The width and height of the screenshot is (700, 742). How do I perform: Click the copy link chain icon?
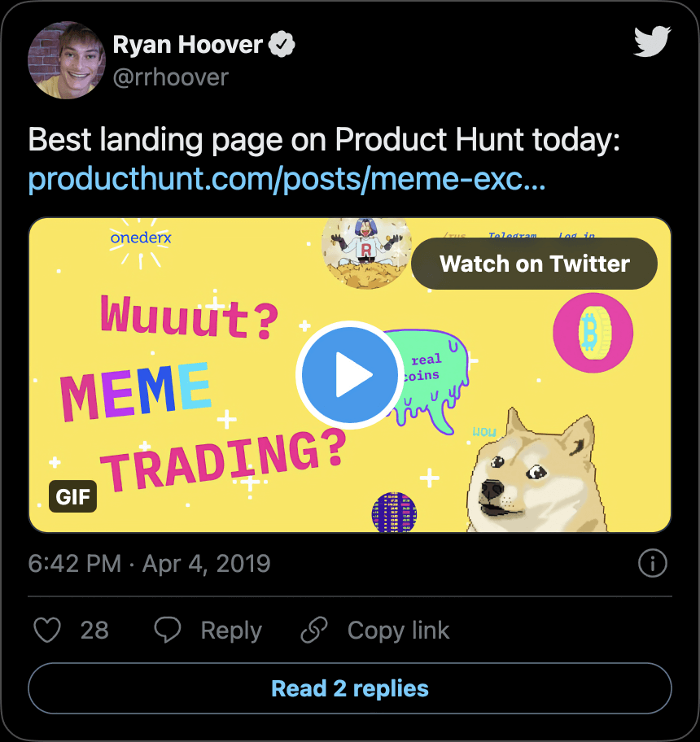tap(314, 631)
